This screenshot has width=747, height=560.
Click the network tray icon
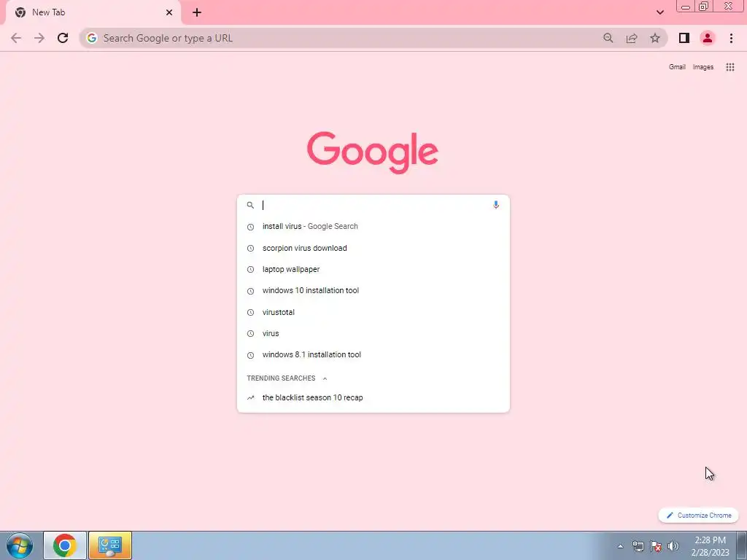(638, 546)
